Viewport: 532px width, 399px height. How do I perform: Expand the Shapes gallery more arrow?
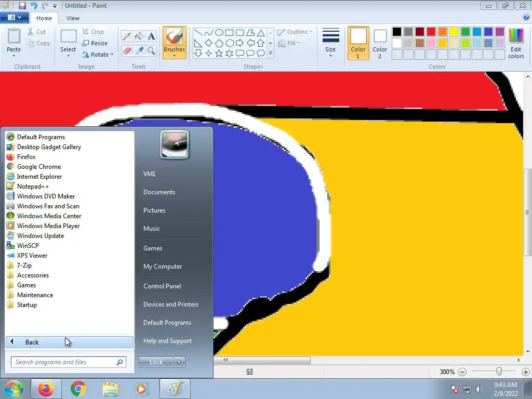pos(270,54)
